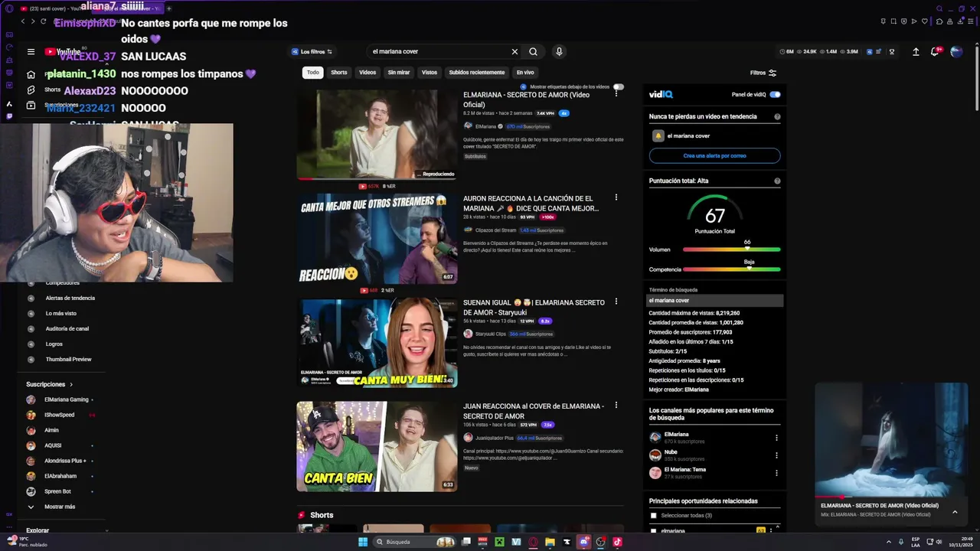This screenshot has height=551, width=980.
Task: Click Crea una alerta por correo button
Action: click(715, 155)
